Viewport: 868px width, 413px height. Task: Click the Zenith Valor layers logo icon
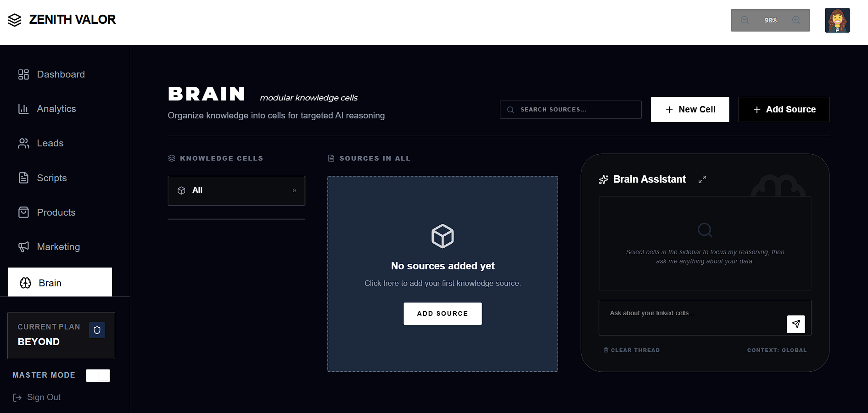coord(15,20)
